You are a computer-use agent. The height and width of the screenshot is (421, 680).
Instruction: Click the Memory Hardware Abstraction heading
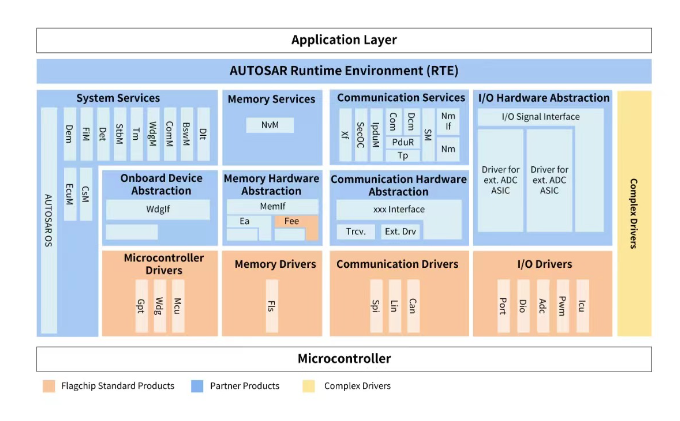click(271, 185)
